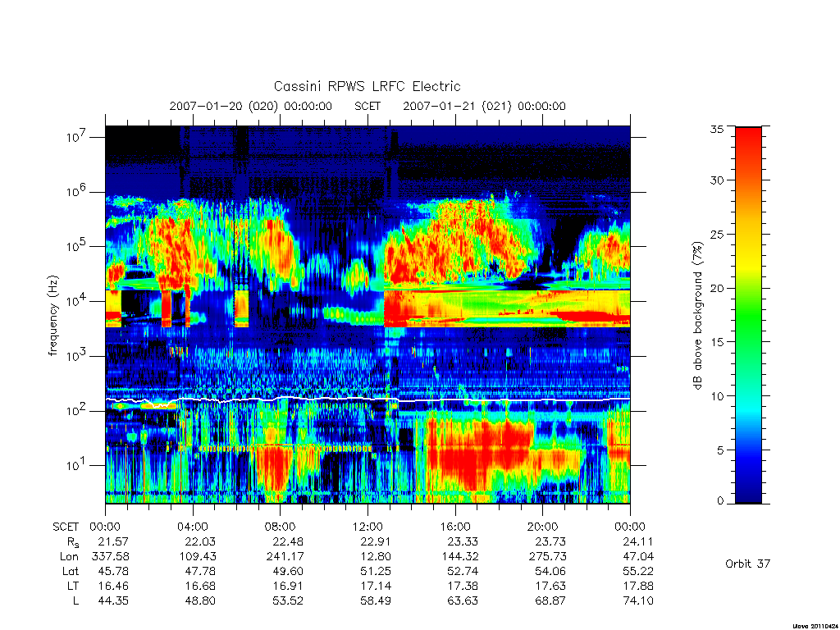Click the "Lon" row label
This screenshot has width=840, height=630.
(x=69, y=557)
